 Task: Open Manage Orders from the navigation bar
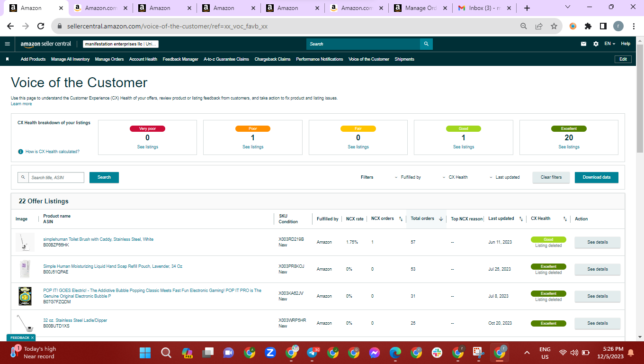click(x=109, y=59)
